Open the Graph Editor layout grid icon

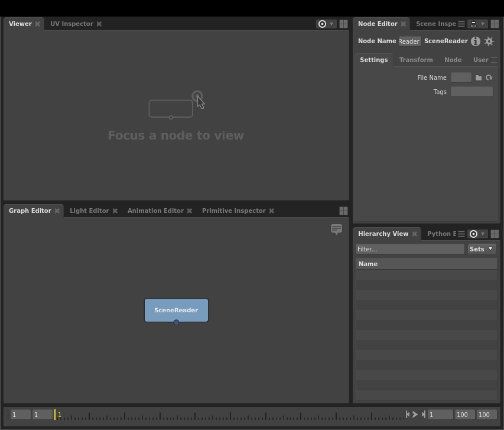pyautogui.click(x=343, y=211)
